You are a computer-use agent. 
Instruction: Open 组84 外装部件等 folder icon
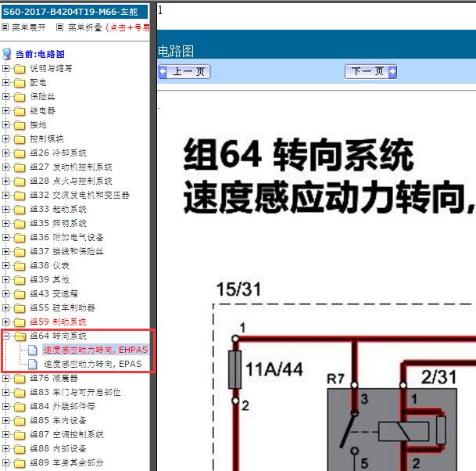(20, 406)
